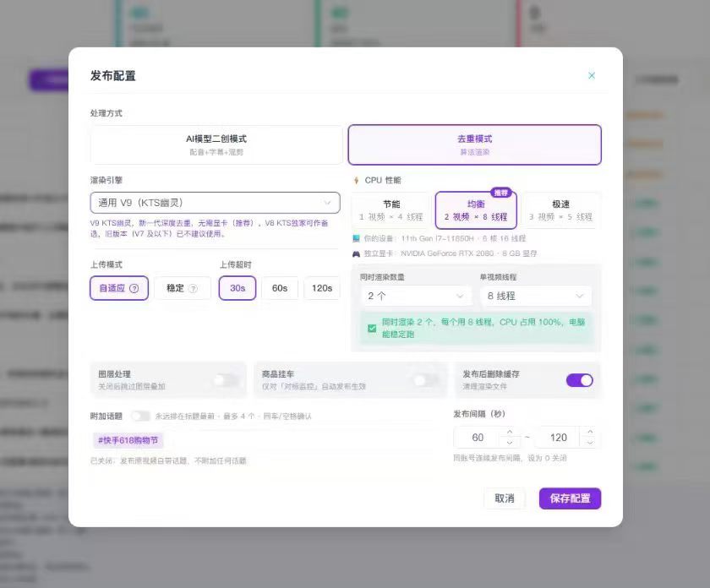710x588 pixels.
Task: Choose the 均衡 CPU performance preset
Action: pos(476,210)
